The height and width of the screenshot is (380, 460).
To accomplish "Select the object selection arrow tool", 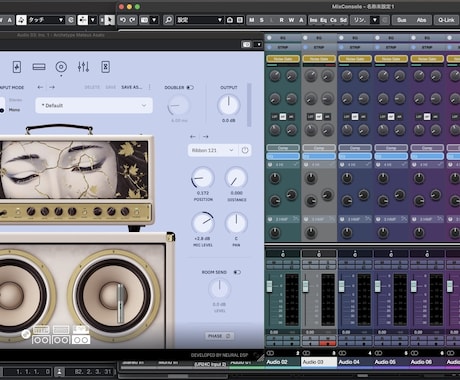I will coord(109,20).
